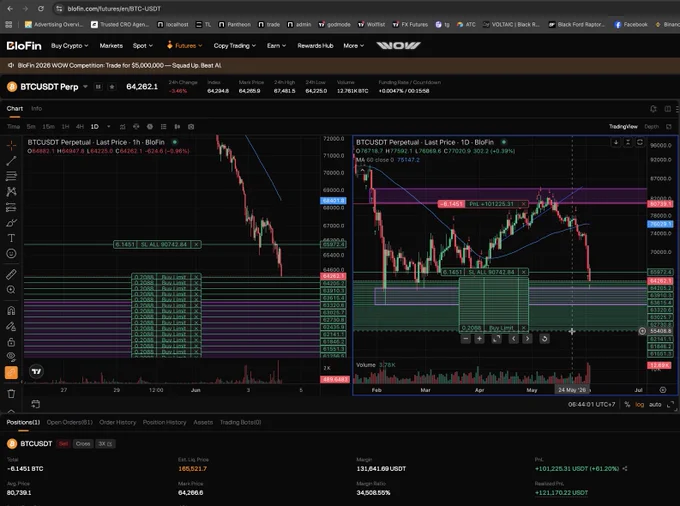Toggle lock all drawing tools
Viewport: 680px width, 506px height.
(x=11, y=342)
